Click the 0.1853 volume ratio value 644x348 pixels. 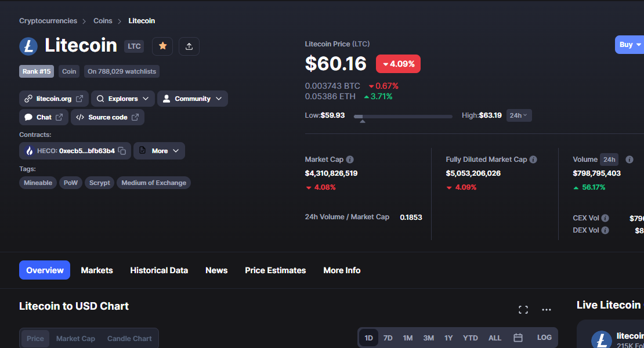pyautogui.click(x=411, y=217)
